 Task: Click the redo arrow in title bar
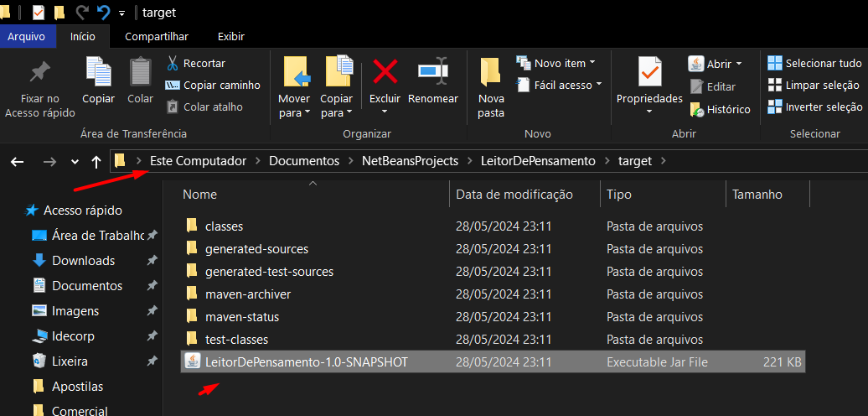[82, 13]
